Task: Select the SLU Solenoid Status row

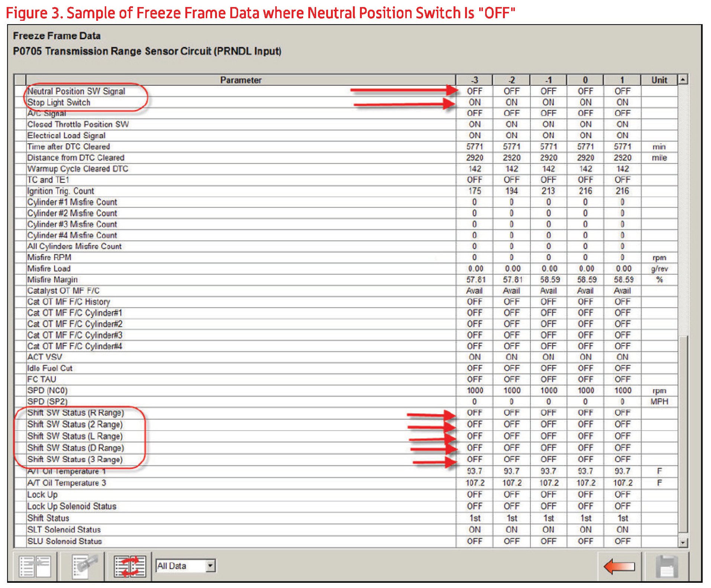Action: pyautogui.click(x=64, y=541)
